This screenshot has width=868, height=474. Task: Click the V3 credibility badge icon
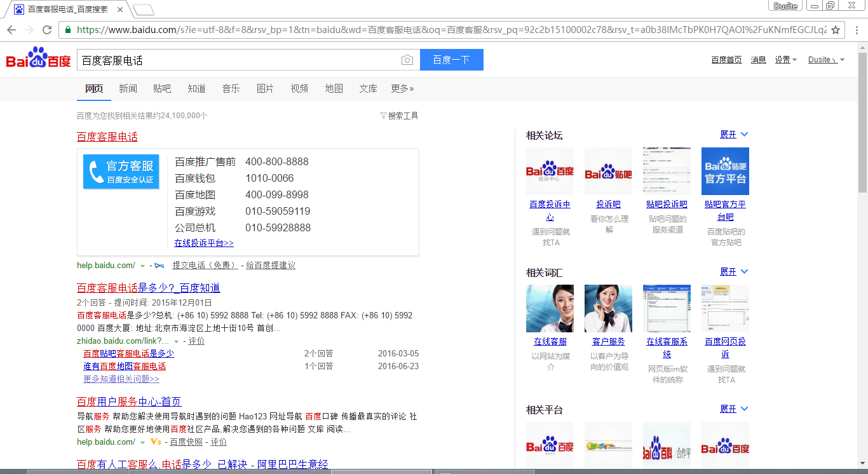click(156, 442)
